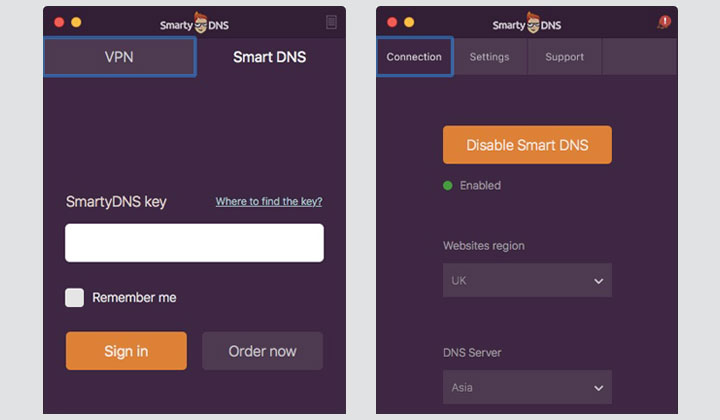The image size is (720, 420).
Task: Click the 'DNS Server' label
Action: tap(472, 353)
